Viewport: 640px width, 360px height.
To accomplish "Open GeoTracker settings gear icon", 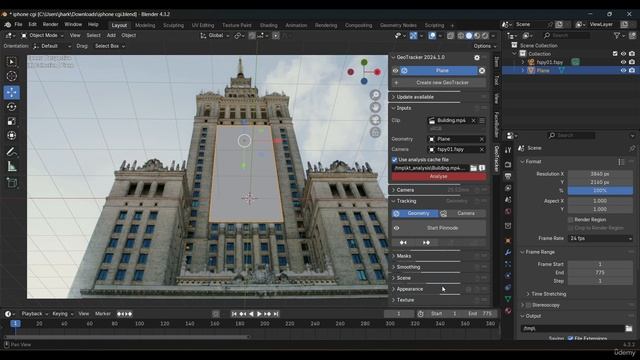I will click(477, 58).
